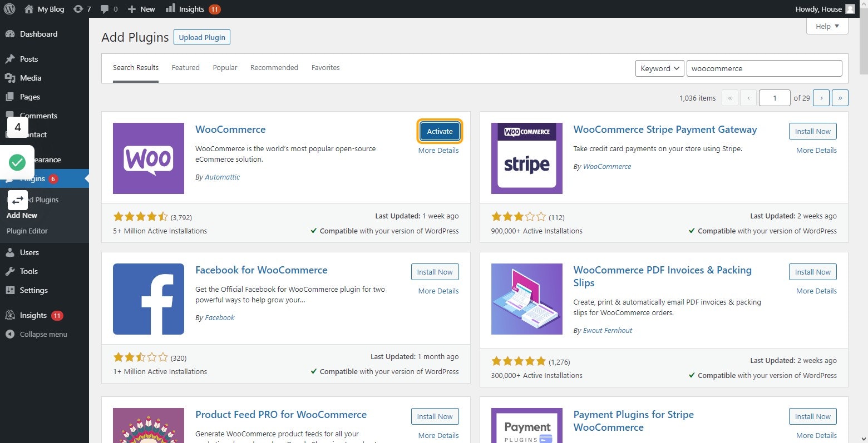
Task: Switch to the Search Results tab
Action: click(x=136, y=68)
